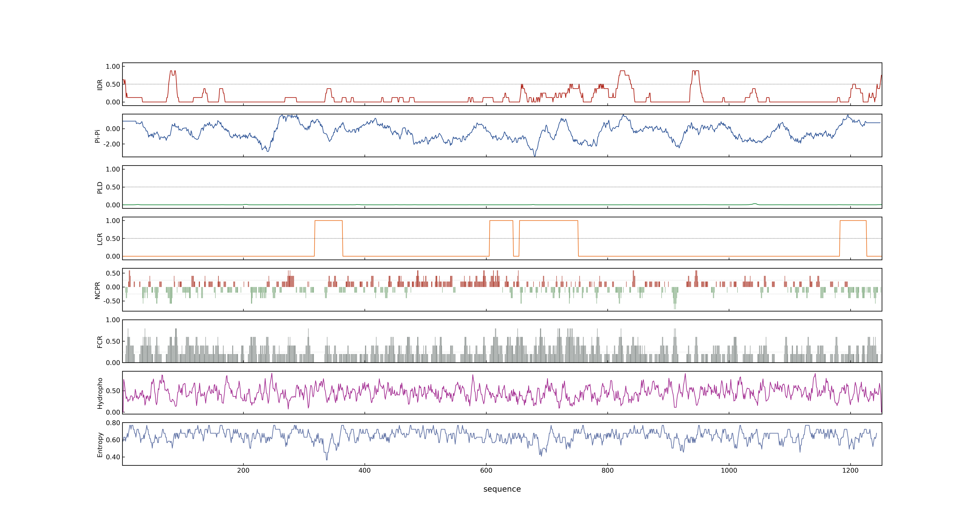Click the -2.00 tick of the Pi-Pi panel
Viewport: 980px width, 523px height.
tap(111, 144)
